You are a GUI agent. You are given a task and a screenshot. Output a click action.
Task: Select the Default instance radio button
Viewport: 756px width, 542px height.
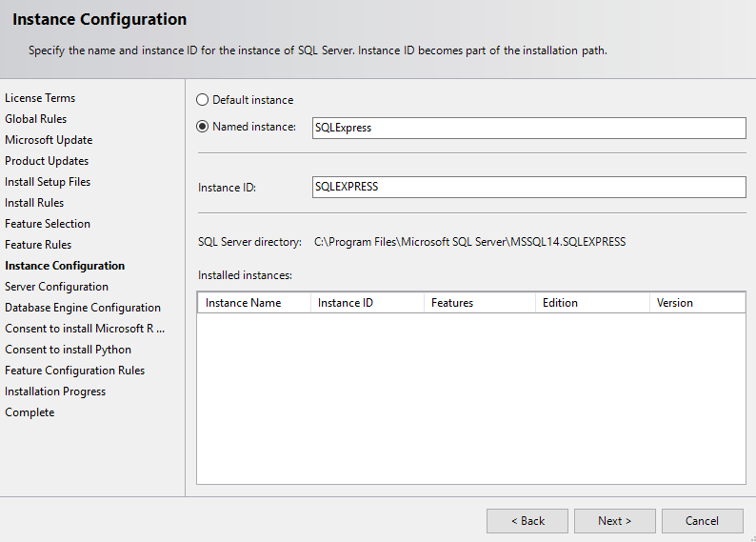click(x=202, y=100)
